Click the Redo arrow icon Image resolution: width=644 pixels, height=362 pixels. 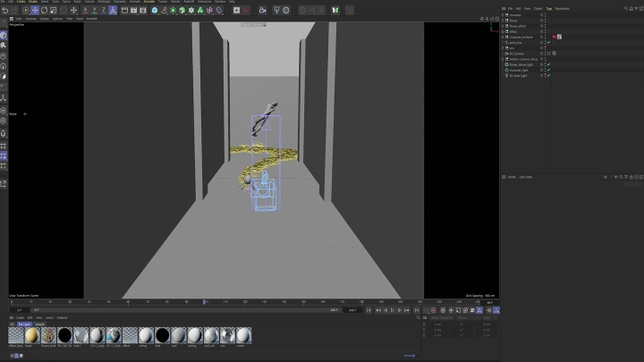coord(14,10)
